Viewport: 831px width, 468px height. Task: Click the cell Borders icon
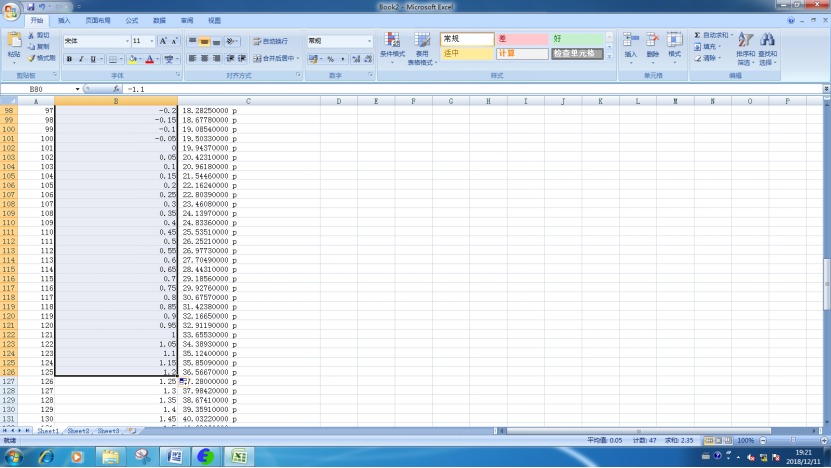112,59
